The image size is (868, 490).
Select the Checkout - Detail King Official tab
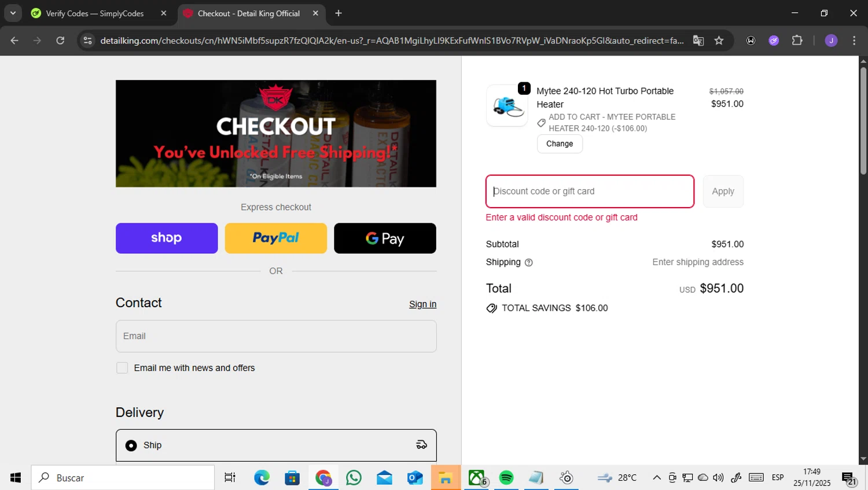(249, 13)
